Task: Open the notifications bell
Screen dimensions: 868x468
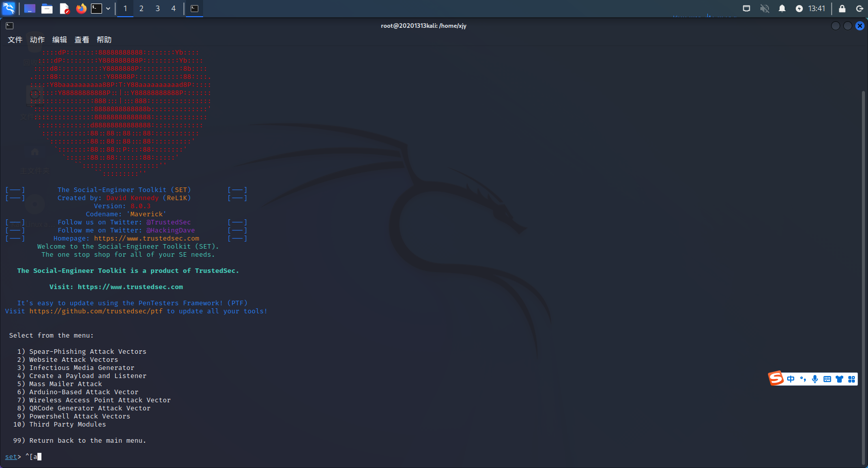Action: (x=782, y=9)
